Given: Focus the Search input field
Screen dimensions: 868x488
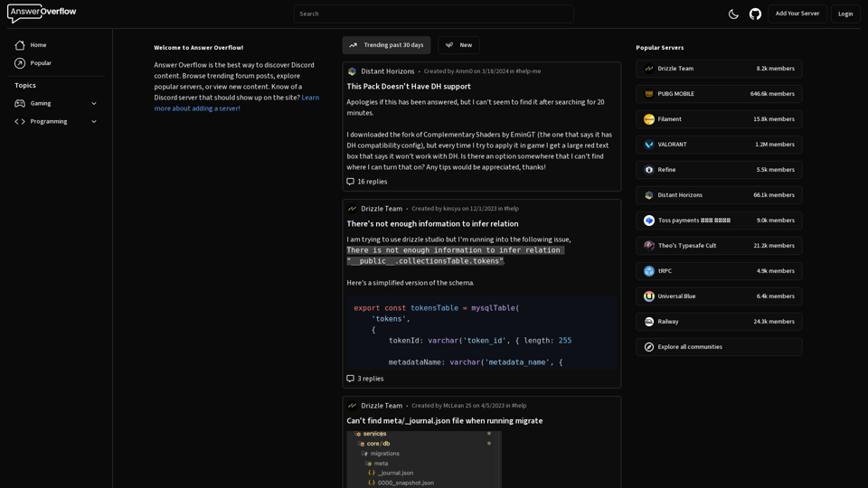Looking at the screenshot, I should coord(433,14).
